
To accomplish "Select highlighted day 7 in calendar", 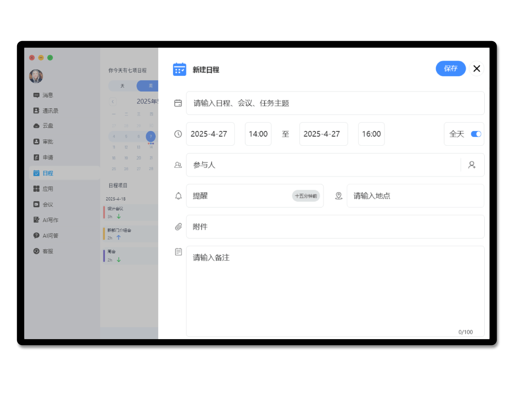I will click(151, 136).
